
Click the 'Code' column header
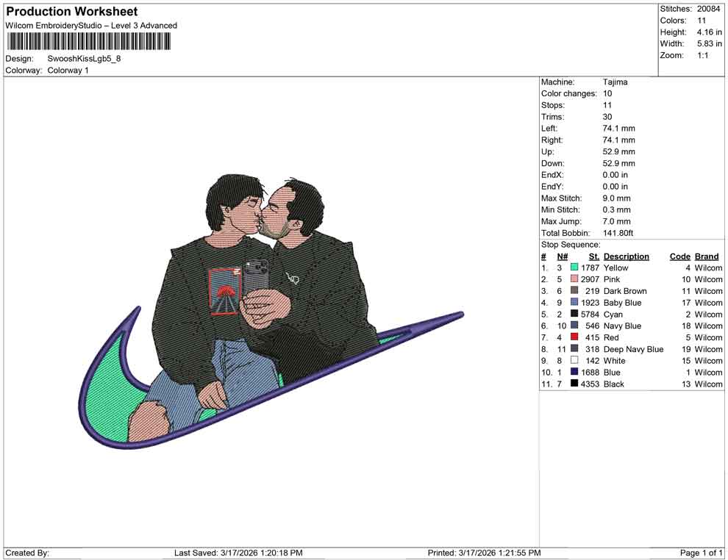pyautogui.click(x=680, y=256)
